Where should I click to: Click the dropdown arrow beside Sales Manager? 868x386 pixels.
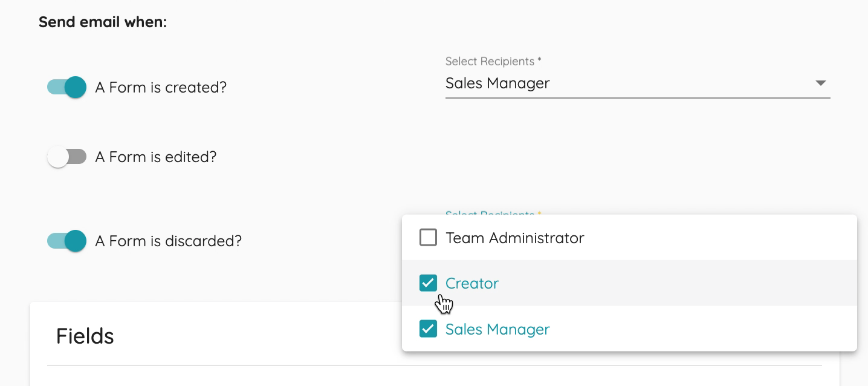[x=820, y=83]
